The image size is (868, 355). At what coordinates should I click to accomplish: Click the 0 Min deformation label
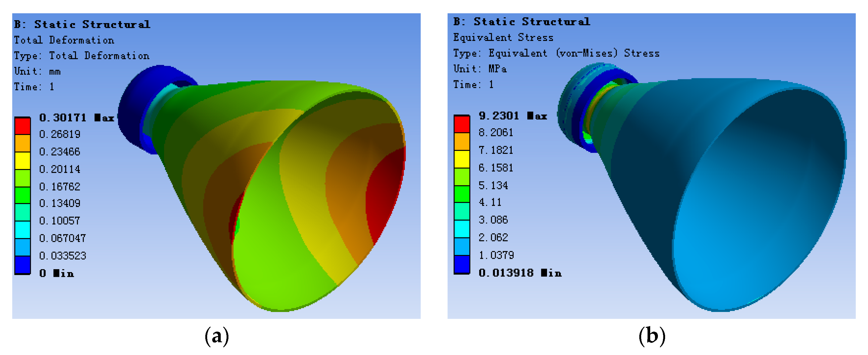[x=56, y=273]
